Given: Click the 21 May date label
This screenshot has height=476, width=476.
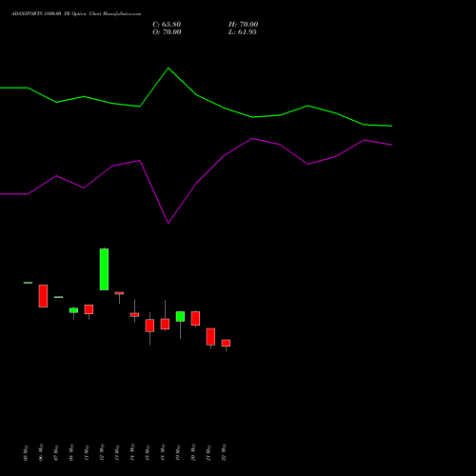Looking at the screenshot, I should pos(208,453).
